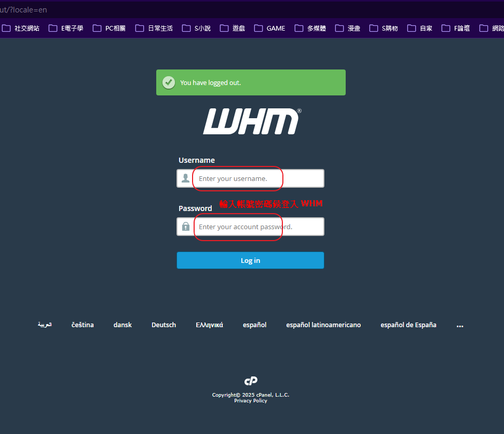The width and height of the screenshot is (504, 434).
Task: Switch language to Deutsch
Action: 164,325
